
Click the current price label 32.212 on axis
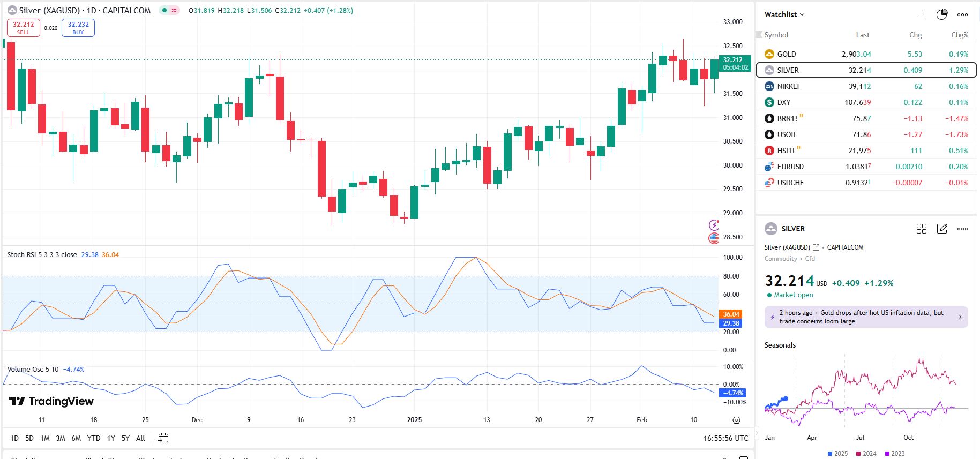(734, 63)
